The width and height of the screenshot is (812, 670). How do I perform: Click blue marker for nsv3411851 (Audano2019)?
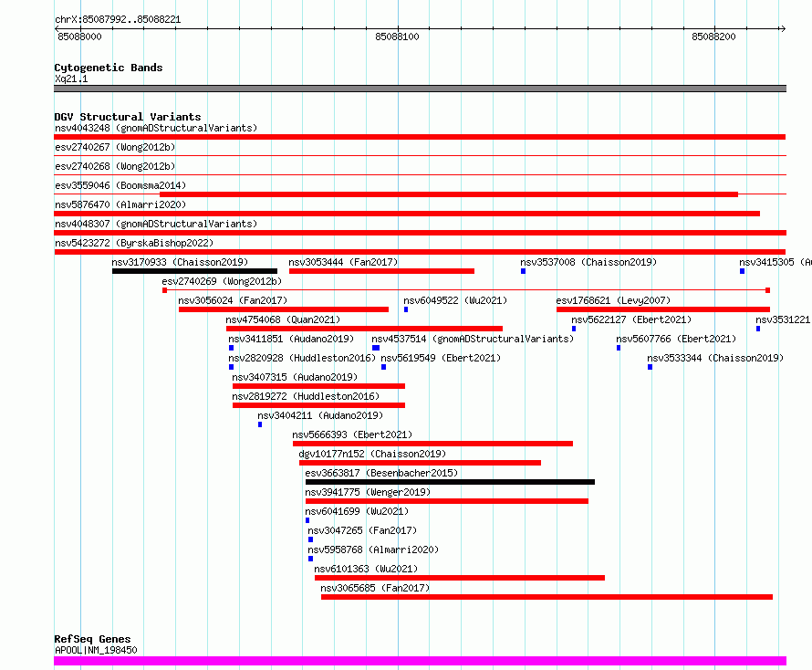pyautogui.click(x=231, y=348)
